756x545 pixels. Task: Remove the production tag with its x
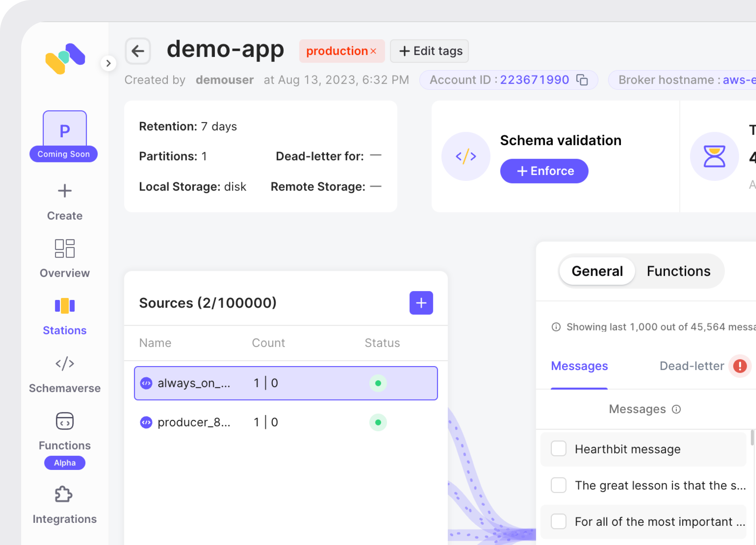coord(373,51)
